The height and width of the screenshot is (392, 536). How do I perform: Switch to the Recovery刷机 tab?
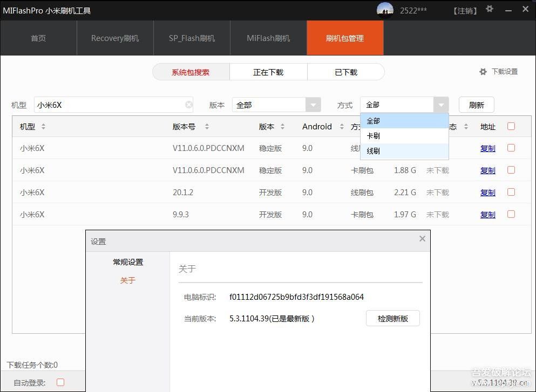tap(115, 38)
